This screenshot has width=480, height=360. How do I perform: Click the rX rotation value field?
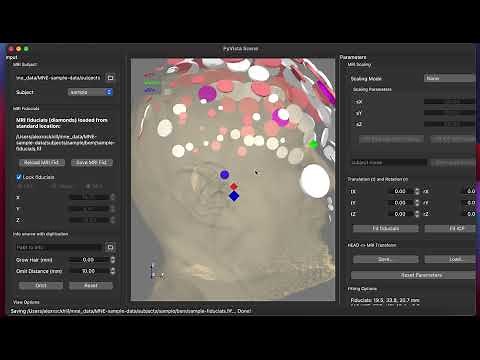(468, 191)
